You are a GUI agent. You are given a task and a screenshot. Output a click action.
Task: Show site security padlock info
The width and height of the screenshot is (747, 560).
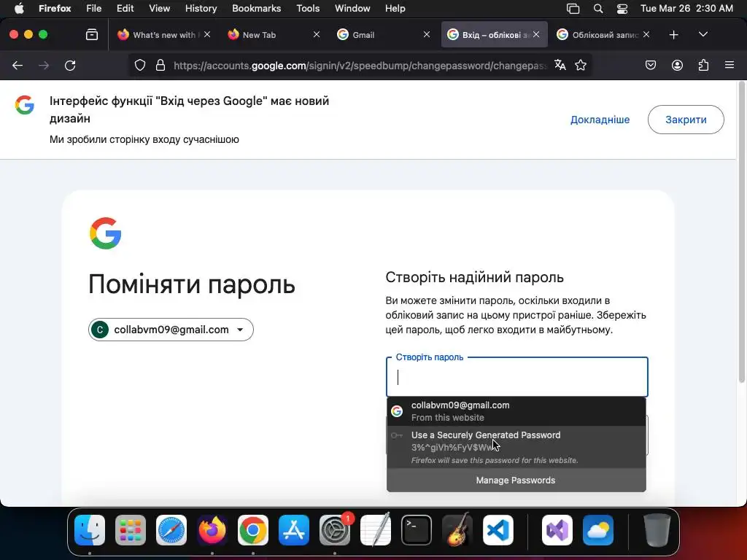160,65
